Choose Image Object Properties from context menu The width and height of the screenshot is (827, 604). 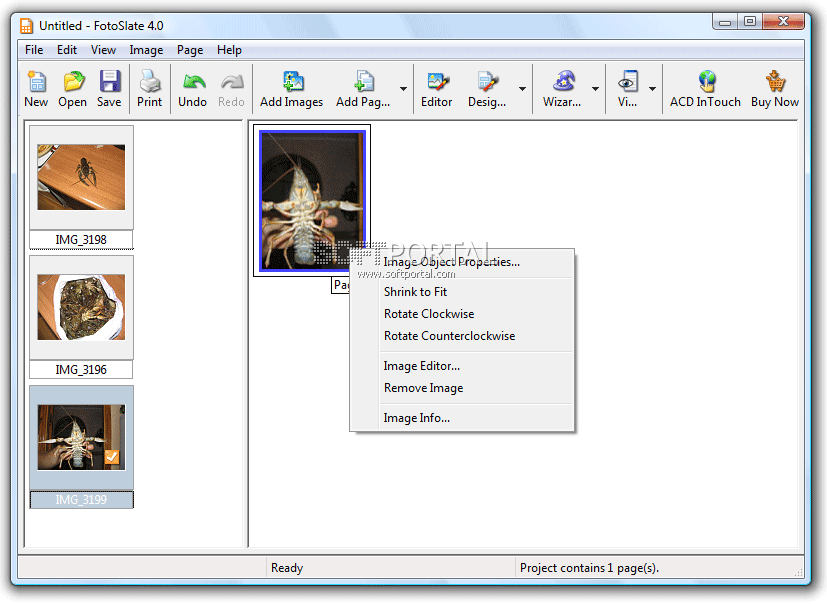point(462,262)
